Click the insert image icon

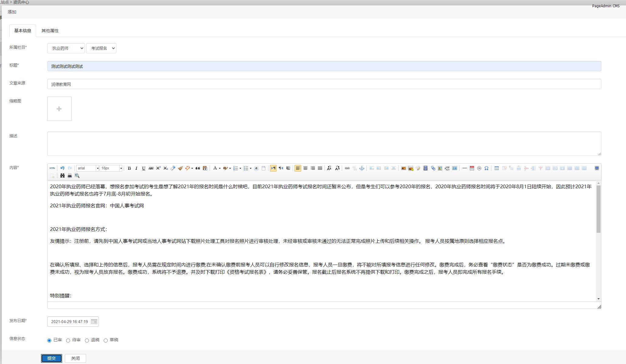tap(403, 168)
